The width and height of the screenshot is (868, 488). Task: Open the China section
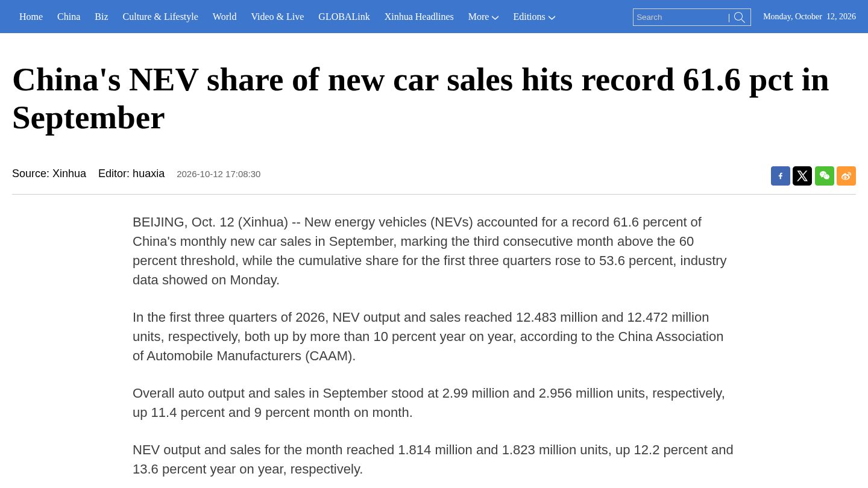pos(69,17)
